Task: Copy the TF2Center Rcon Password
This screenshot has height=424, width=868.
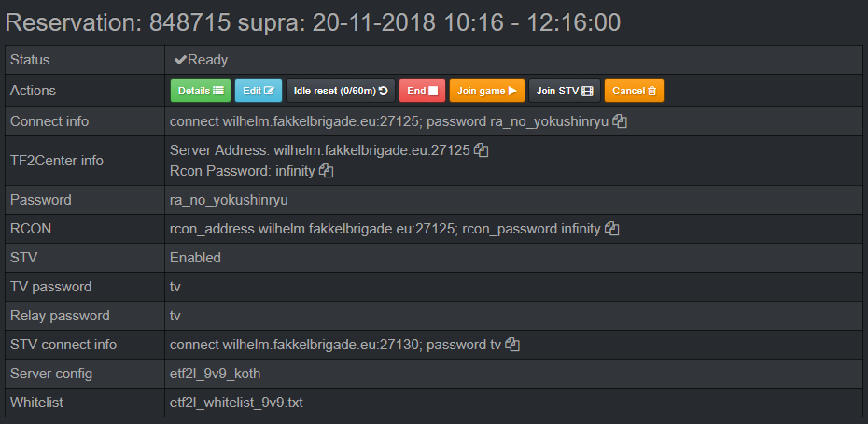Action: coord(327,171)
